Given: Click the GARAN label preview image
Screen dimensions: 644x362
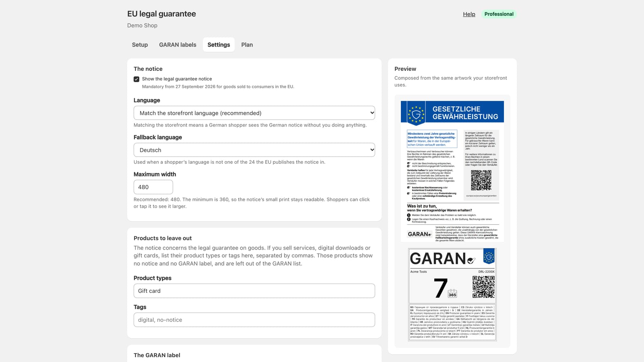Looking at the screenshot, I should (452, 294).
